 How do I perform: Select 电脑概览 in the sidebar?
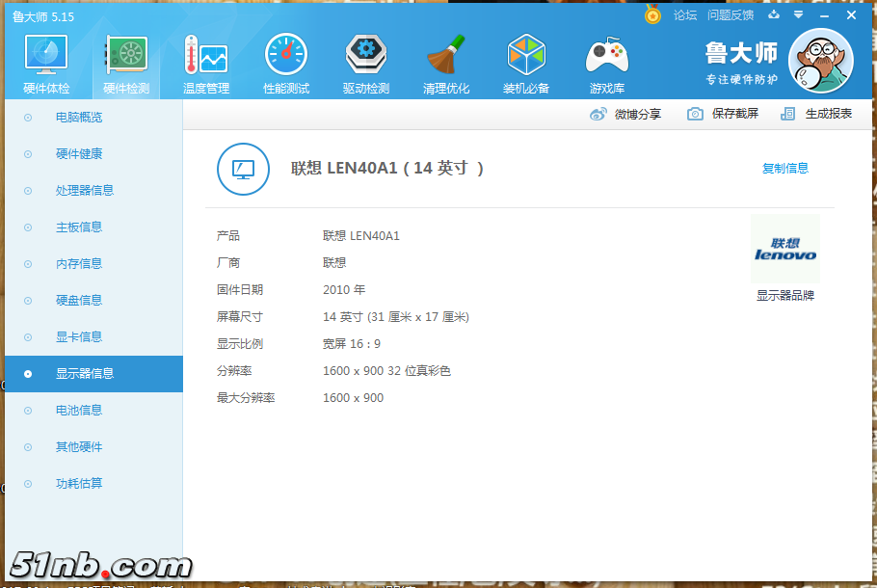pos(79,118)
